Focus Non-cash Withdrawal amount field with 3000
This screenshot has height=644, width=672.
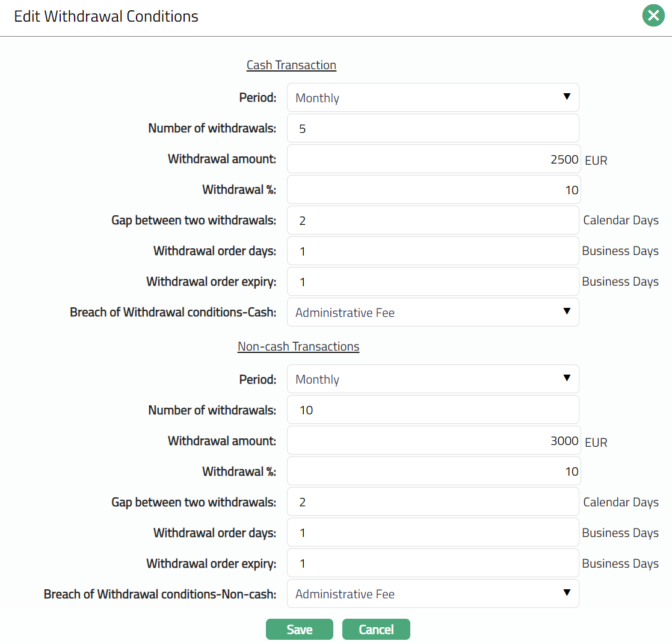pyautogui.click(x=433, y=441)
